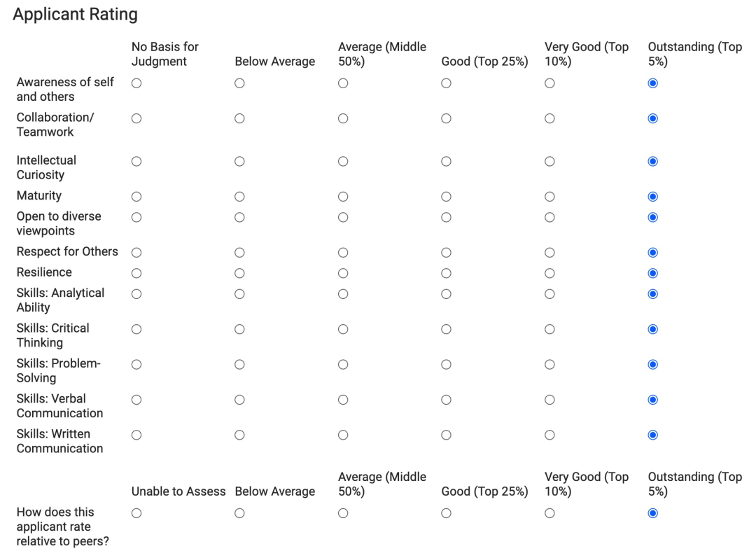Rate Awareness of self and others as Good
Image resolution: width=756 pixels, height=558 pixels.
click(x=446, y=83)
